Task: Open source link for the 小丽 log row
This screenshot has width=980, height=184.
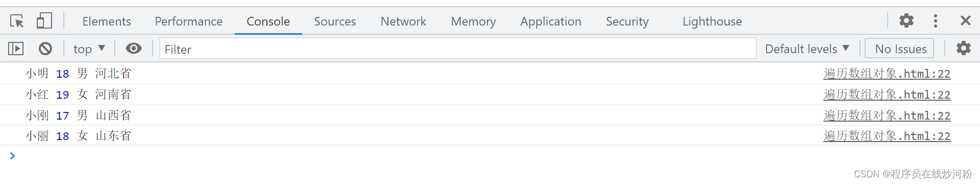Action: tap(887, 136)
